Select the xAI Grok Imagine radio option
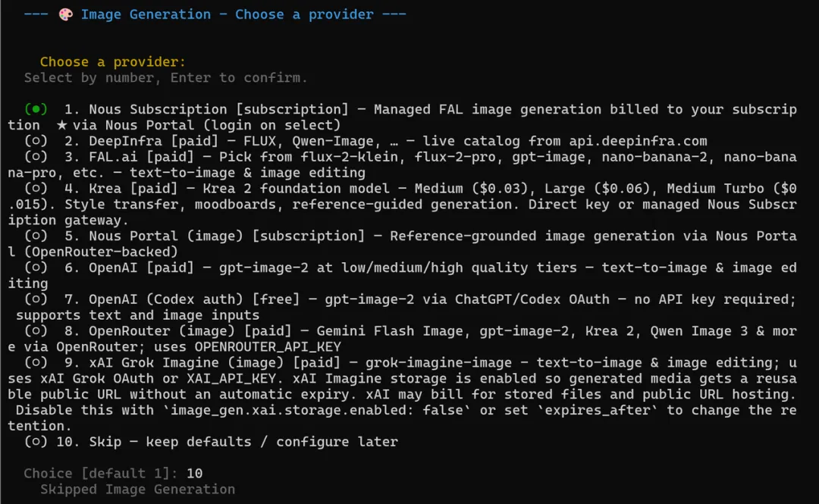This screenshot has height=504, width=819. (36, 362)
